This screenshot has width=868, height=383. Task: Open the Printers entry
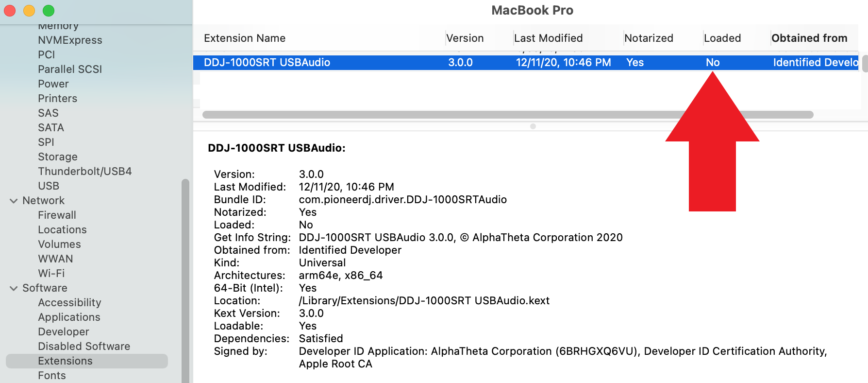click(58, 99)
